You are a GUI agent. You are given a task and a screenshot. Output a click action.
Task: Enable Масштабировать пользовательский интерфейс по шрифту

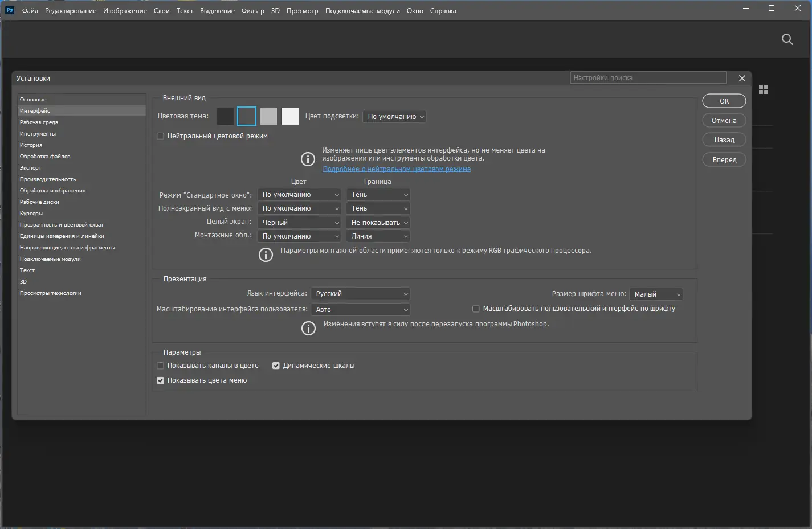pyautogui.click(x=476, y=309)
